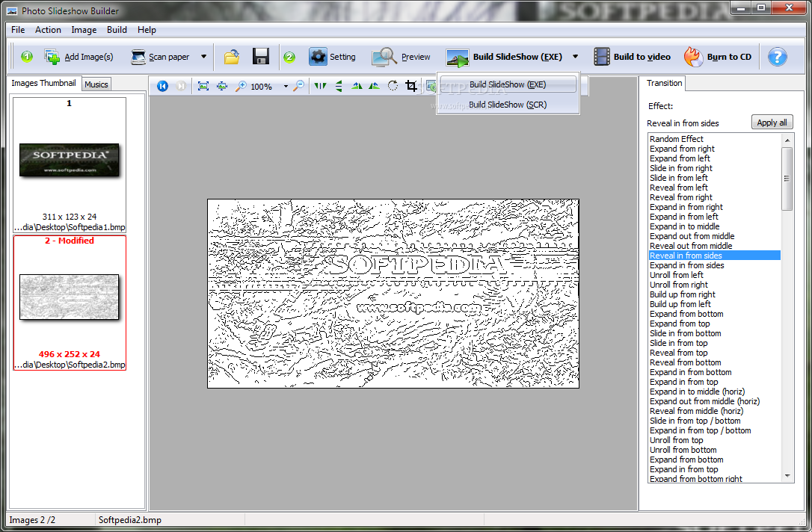
Task: Click the edge-detected Softpedia image in the preview area
Action: coord(393,294)
